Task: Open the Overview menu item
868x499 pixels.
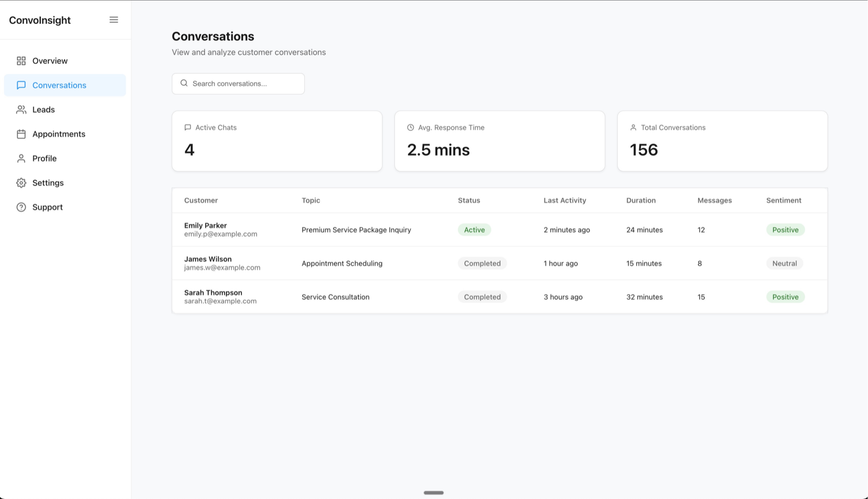Action: [x=65, y=61]
